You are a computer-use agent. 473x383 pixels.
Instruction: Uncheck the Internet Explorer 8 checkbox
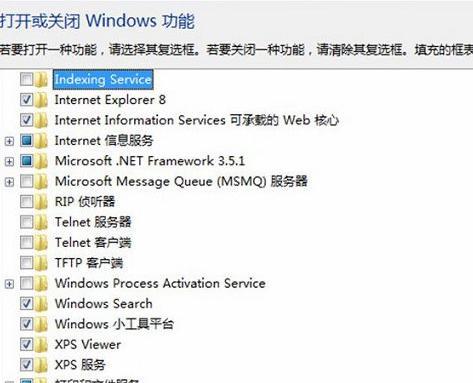click(x=26, y=100)
